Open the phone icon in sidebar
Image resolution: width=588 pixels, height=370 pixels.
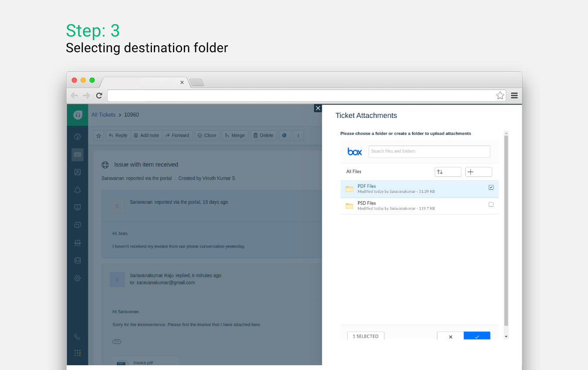point(78,336)
